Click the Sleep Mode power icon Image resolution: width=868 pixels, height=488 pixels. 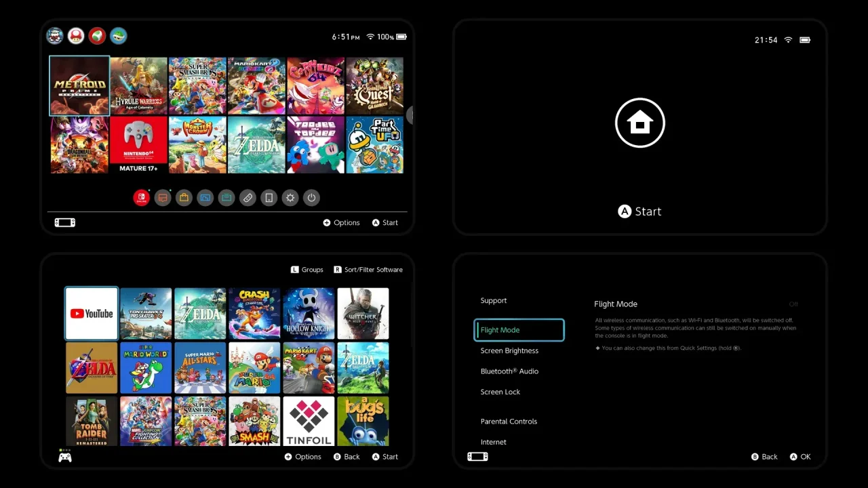(x=311, y=198)
